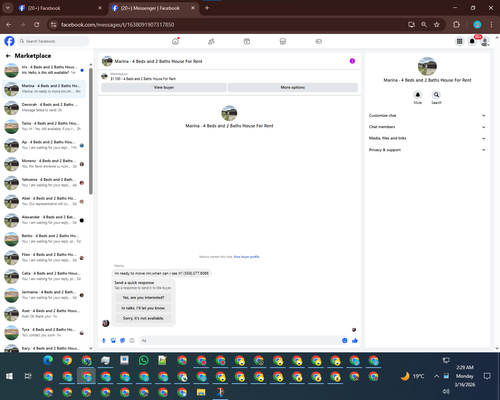Open a new browser tab with the plus button
The height and width of the screenshot is (400, 500).
coord(207,8)
